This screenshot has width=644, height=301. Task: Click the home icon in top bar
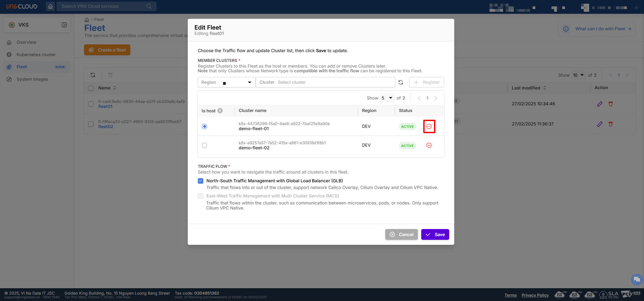[50, 6]
